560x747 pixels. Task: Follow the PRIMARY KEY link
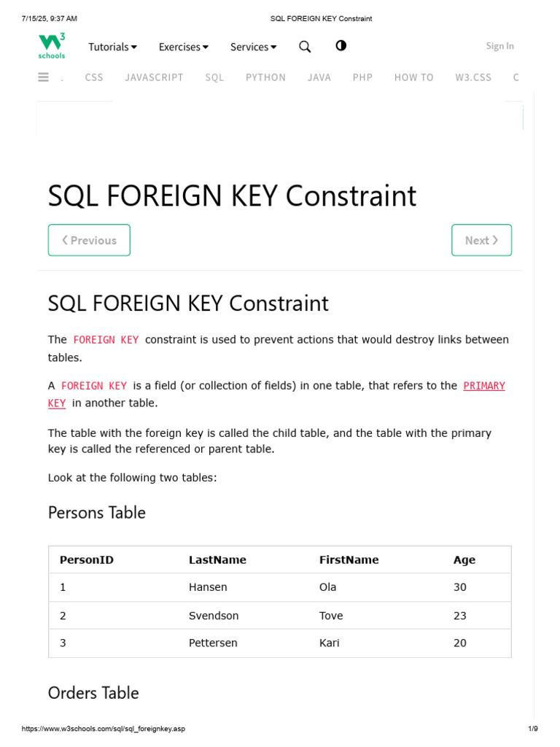tap(484, 386)
